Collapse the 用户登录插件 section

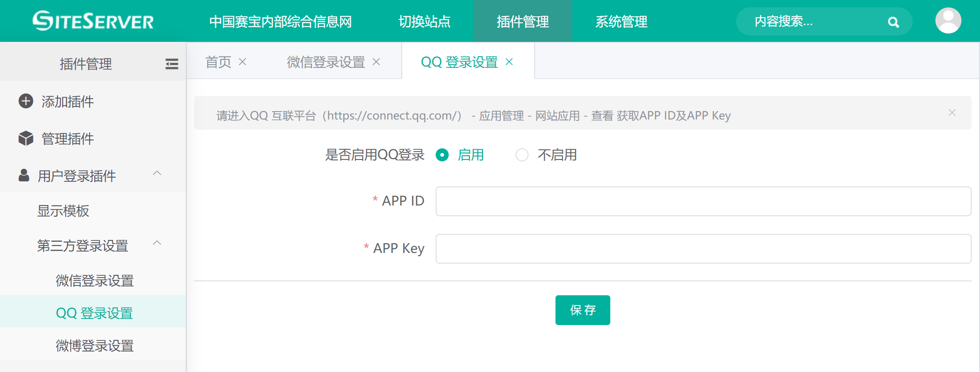tap(157, 173)
